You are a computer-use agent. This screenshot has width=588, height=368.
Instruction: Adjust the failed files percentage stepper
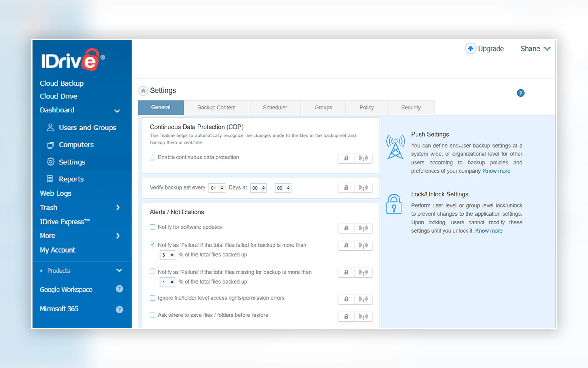(x=167, y=255)
